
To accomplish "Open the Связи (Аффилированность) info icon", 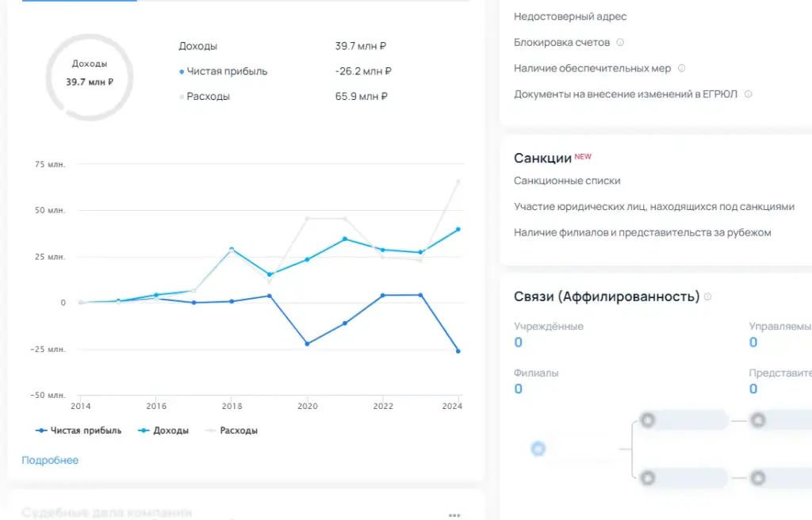I will tap(708, 296).
